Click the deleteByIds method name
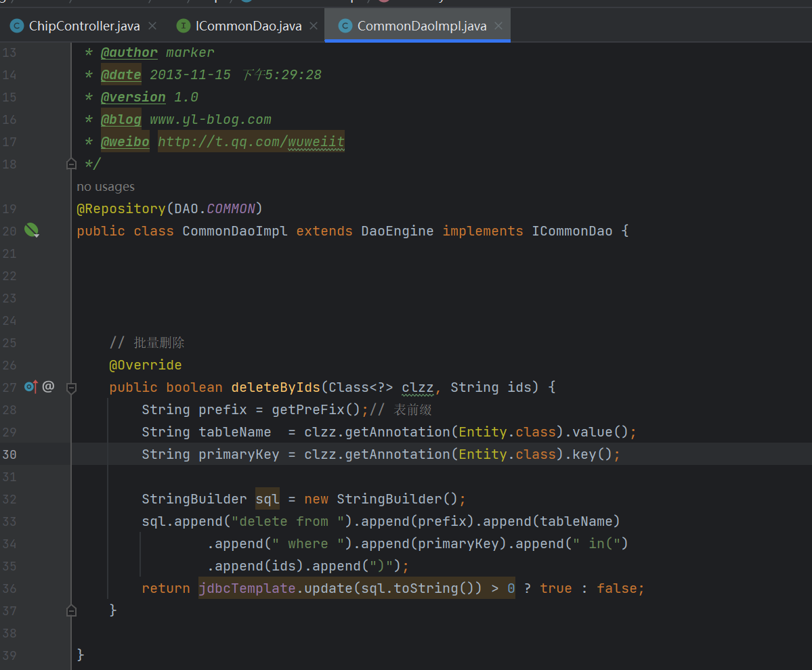This screenshot has height=670, width=812. pos(276,388)
